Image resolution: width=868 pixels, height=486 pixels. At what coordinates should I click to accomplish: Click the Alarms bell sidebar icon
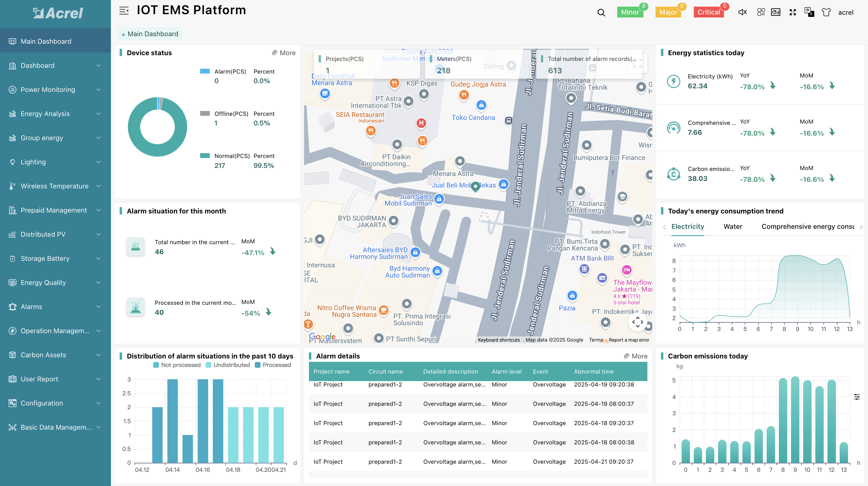click(12, 307)
